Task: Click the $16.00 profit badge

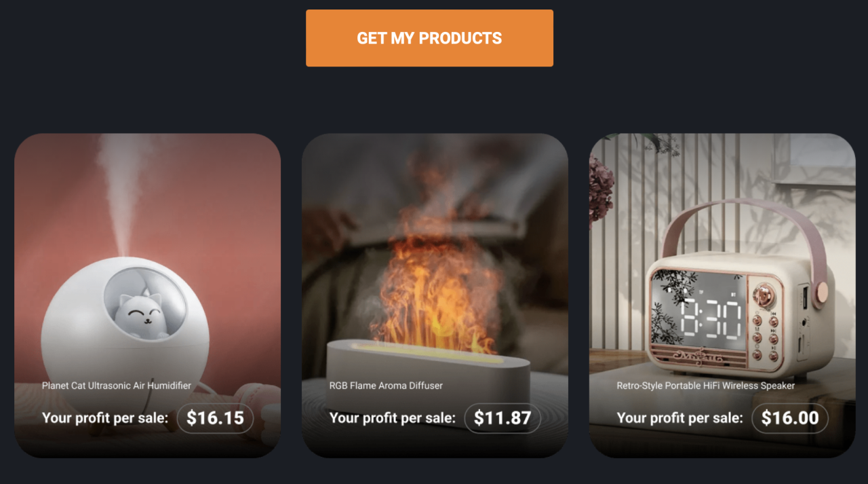Action: click(x=789, y=418)
